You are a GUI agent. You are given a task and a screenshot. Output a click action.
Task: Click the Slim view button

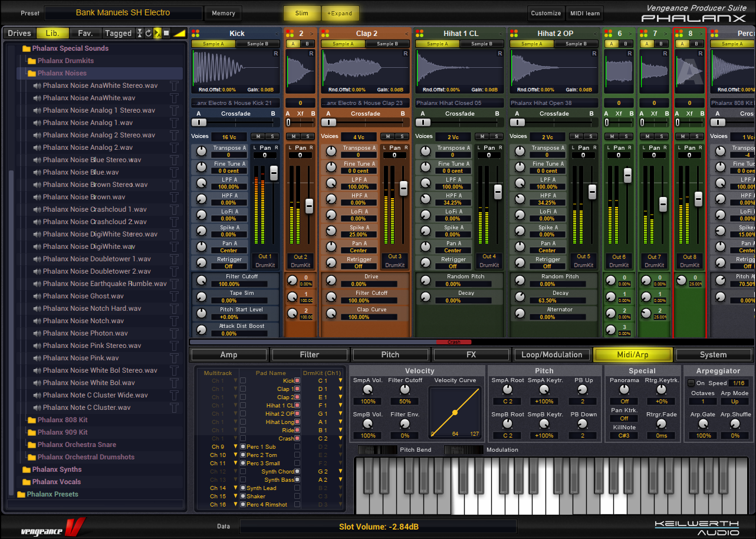(x=302, y=13)
